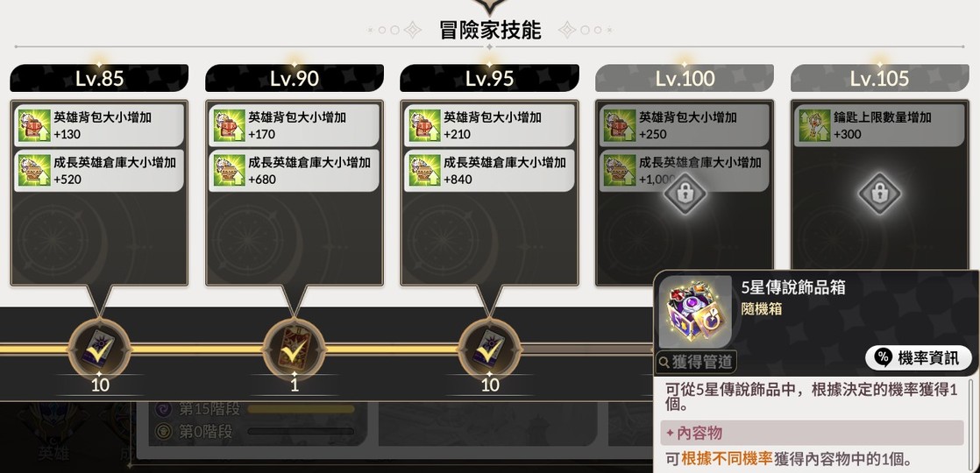The image size is (980, 473).
Task: Click Lv.90 成長英雄倉庫大小增加 +680 skill icon
Action: (x=230, y=171)
